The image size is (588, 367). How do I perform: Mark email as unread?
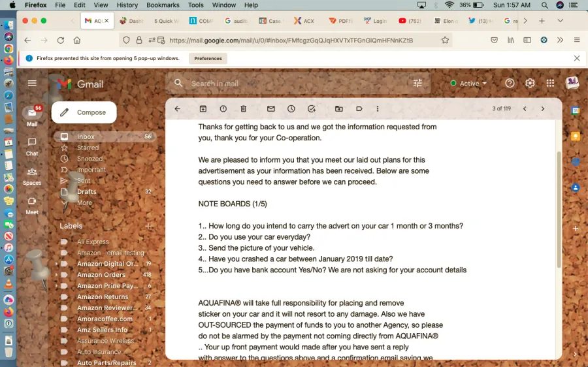270,108
